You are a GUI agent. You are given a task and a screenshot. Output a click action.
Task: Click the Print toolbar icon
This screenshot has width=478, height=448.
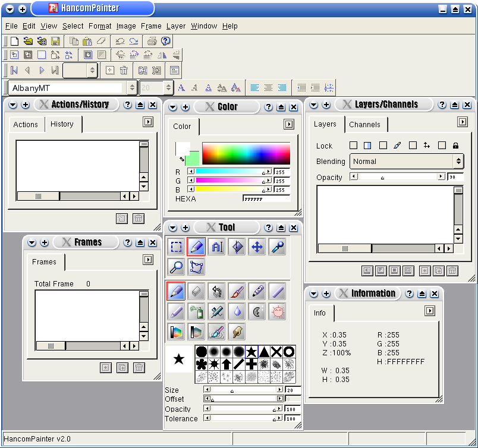[x=152, y=41]
